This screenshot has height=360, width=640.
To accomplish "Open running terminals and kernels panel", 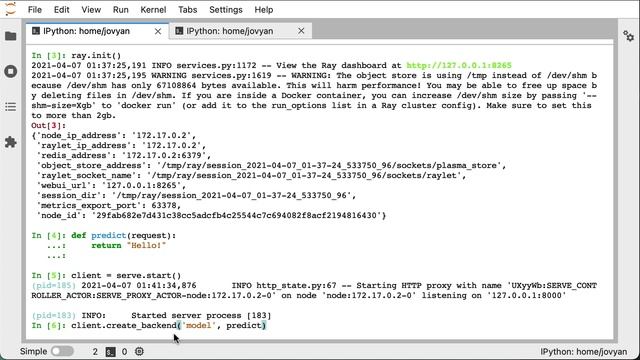I will [x=11, y=71].
